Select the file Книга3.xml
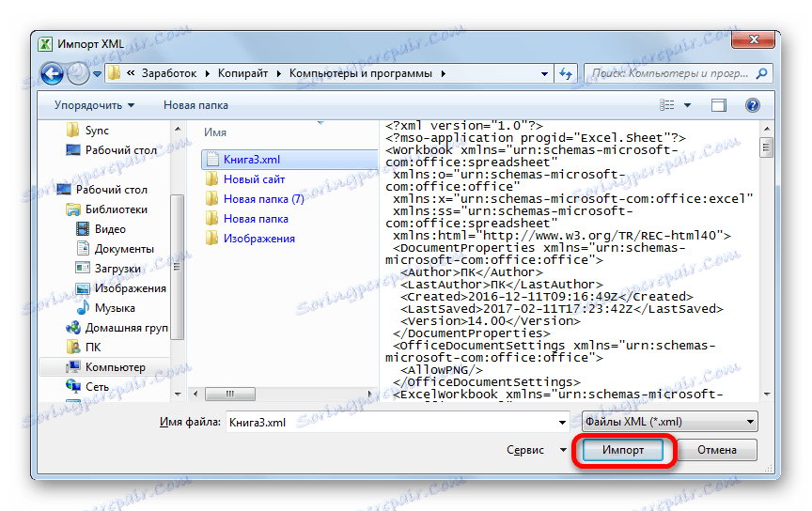 click(252, 160)
